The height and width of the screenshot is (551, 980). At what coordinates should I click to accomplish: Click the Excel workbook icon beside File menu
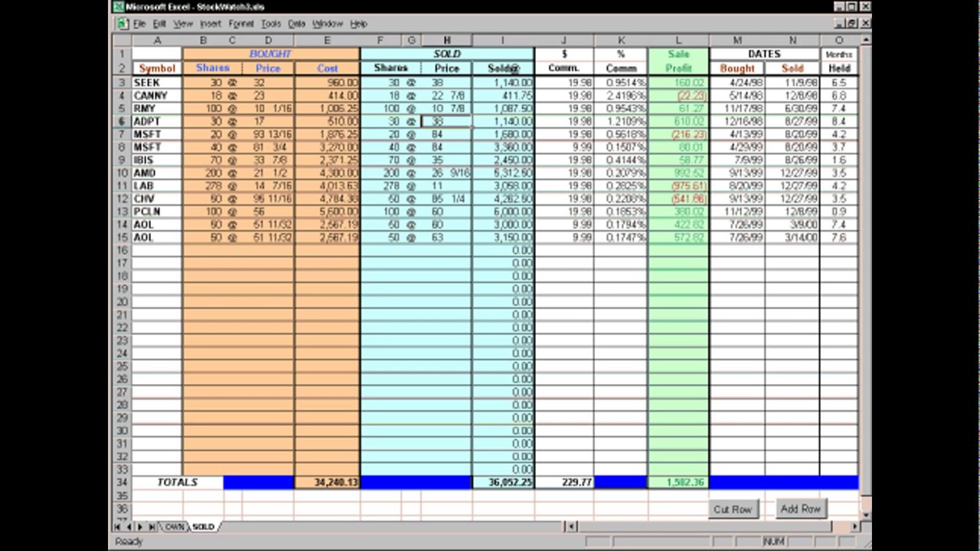(122, 24)
